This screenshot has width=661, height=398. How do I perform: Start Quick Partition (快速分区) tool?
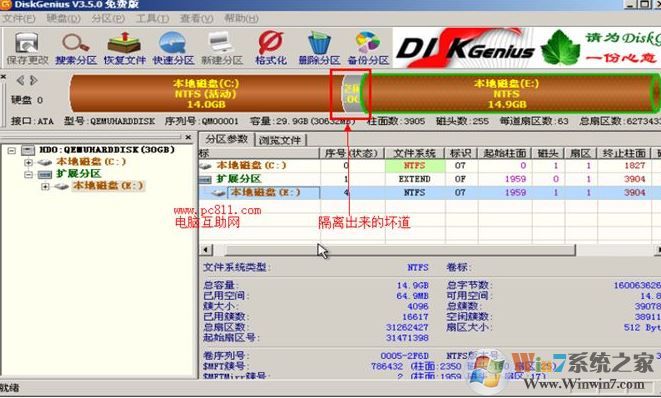[x=173, y=48]
